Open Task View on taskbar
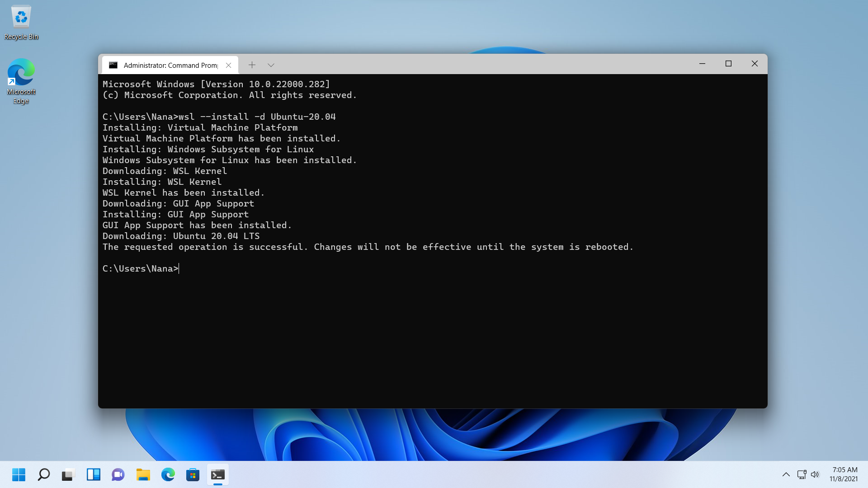The image size is (868, 488). (x=68, y=474)
